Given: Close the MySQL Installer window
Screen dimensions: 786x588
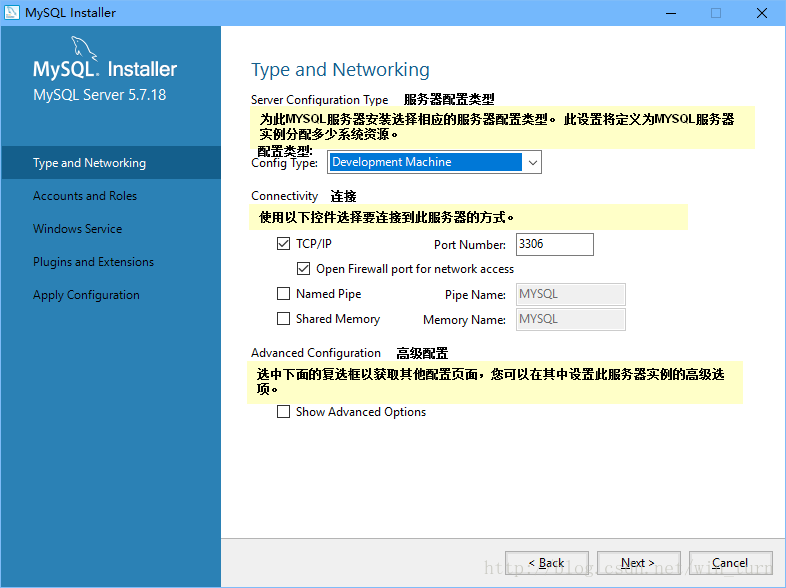Looking at the screenshot, I should (x=761, y=13).
